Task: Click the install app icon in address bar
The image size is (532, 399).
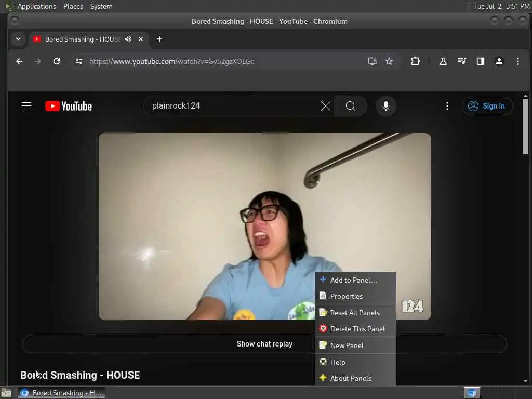Action: click(x=372, y=61)
